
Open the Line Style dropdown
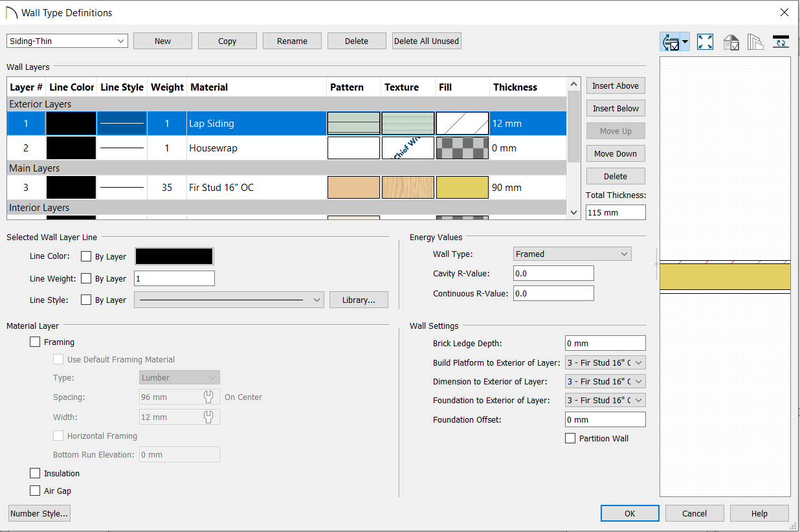[x=229, y=300]
